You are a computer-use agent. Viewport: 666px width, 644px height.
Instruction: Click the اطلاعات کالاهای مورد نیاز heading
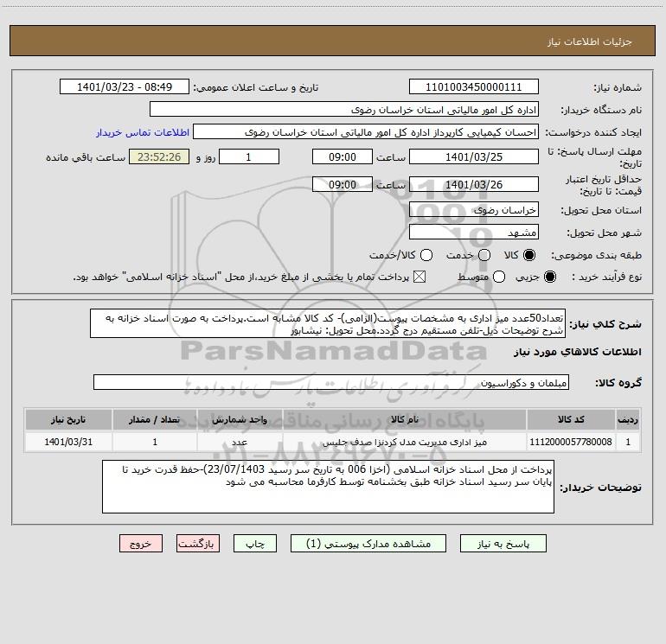click(577, 352)
